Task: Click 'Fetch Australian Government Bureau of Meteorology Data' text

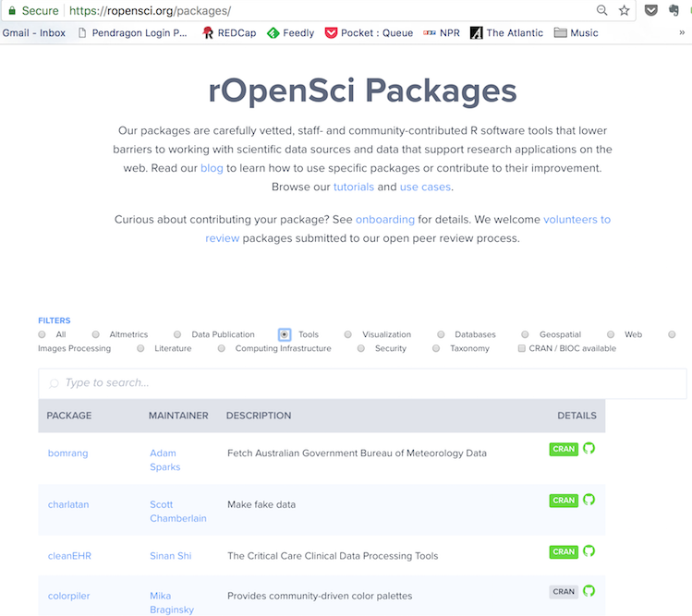Action: point(357,453)
